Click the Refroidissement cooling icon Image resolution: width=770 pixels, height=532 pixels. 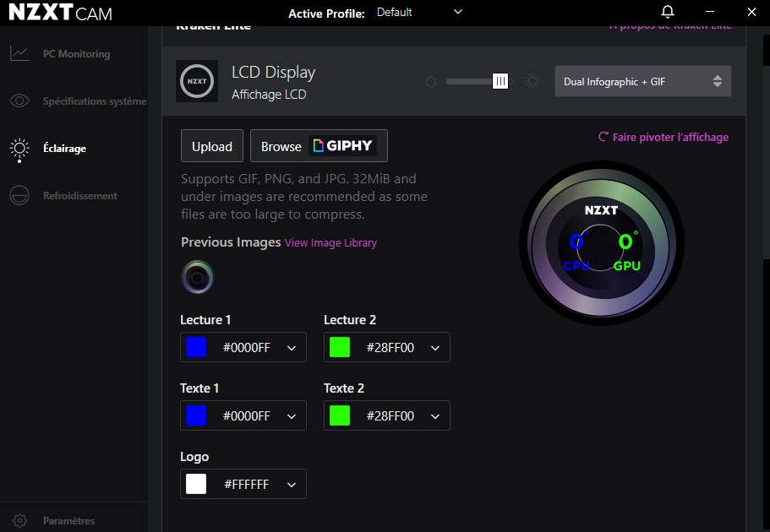tap(19, 196)
